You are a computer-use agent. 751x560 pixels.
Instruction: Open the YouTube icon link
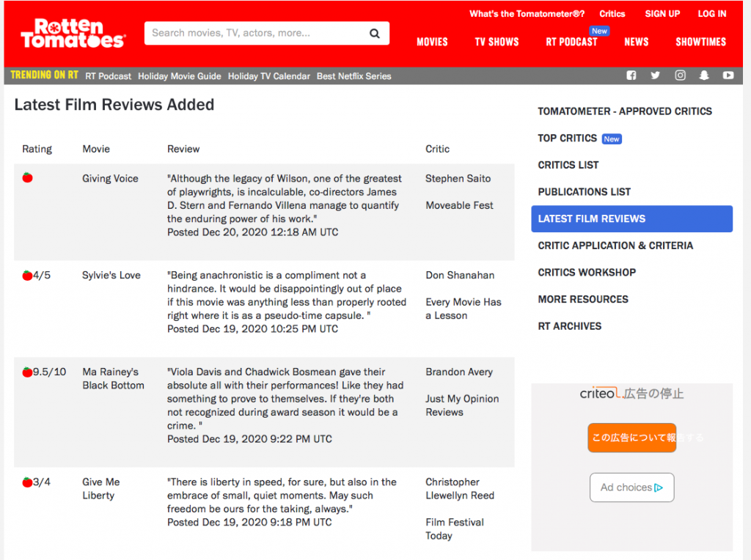tap(728, 75)
